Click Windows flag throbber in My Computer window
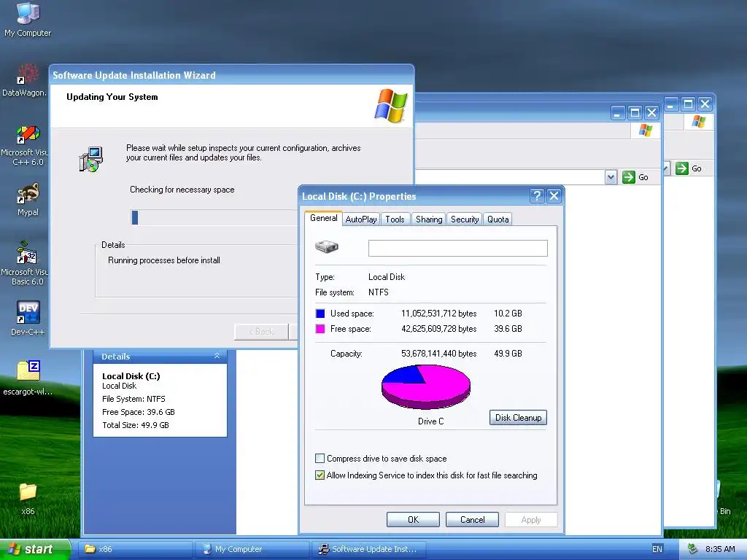This screenshot has height=560, width=747. 646,130
